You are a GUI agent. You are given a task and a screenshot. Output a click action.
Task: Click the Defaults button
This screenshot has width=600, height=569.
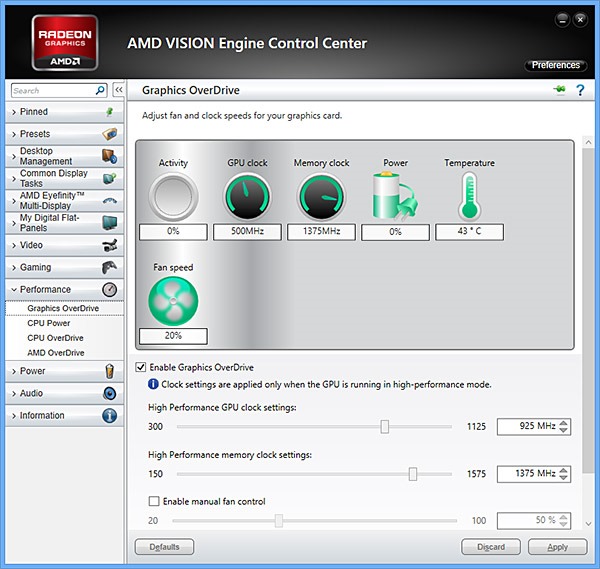(164, 547)
